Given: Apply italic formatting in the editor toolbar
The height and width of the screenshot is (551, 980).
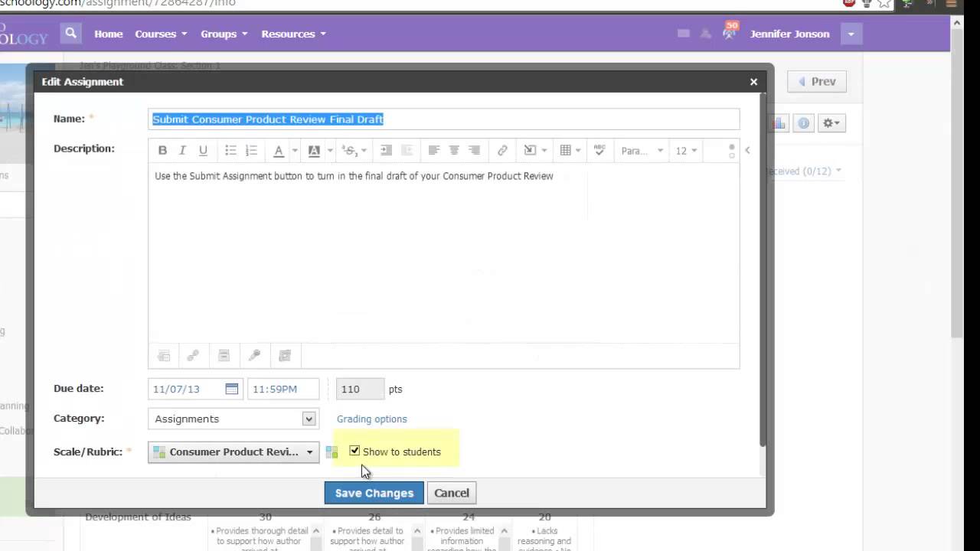Looking at the screenshot, I should pyautogui.click(x=182, y=151).
